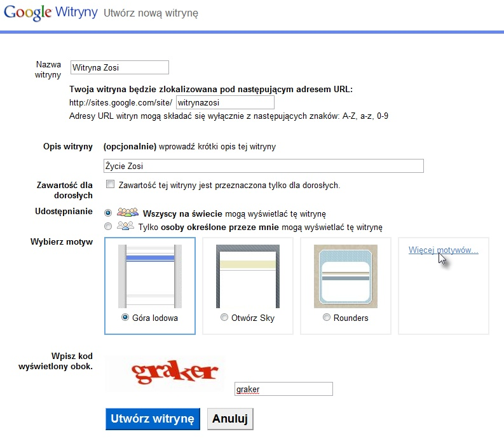Image resolution: width=504 pixels, height=441 pixels.
Task: Focus the 'Nazwa witryny' field with Witryna Zosi
Action: click(119, 67)
